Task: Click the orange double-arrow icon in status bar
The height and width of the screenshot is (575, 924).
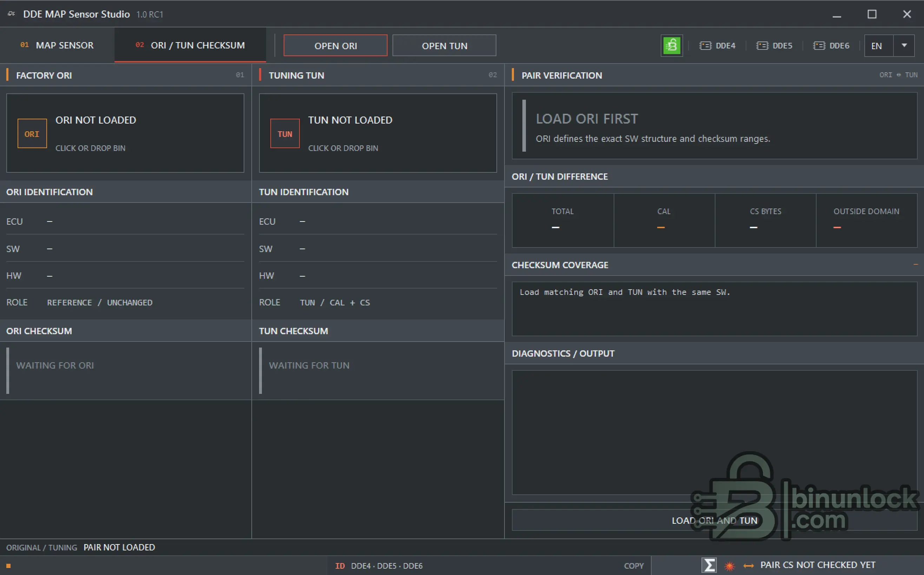Action: (749, 566)
